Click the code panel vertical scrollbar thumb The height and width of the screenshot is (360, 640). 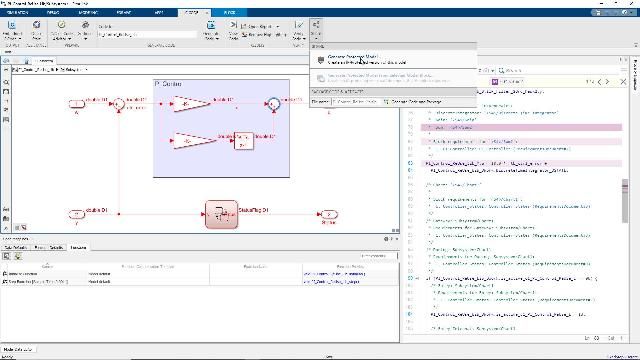click(625, 201)
